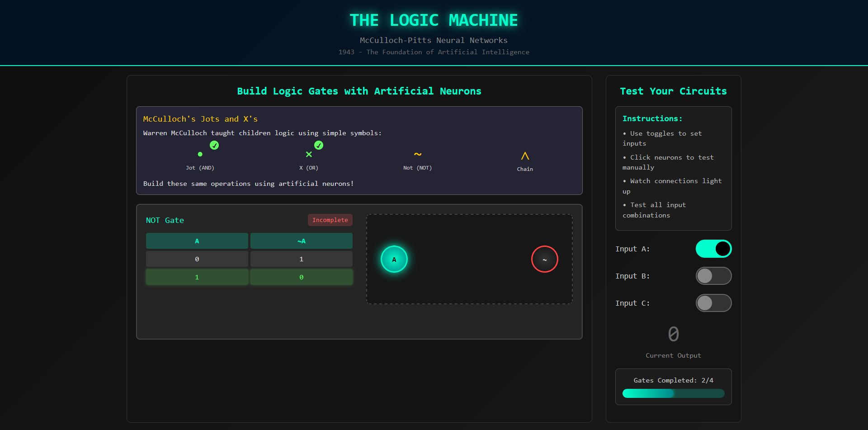Click the "NOT Gate" heading

(165, 220)
